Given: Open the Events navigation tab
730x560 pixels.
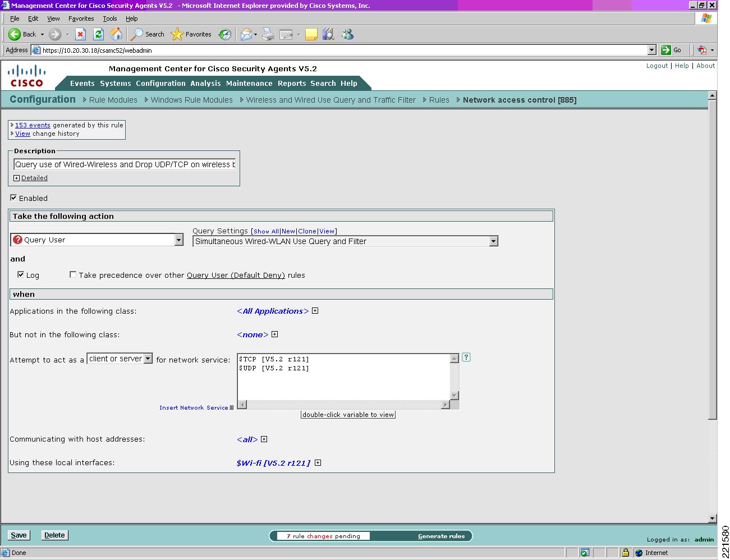Looking at the screenshot, I should tap(82, 83).
